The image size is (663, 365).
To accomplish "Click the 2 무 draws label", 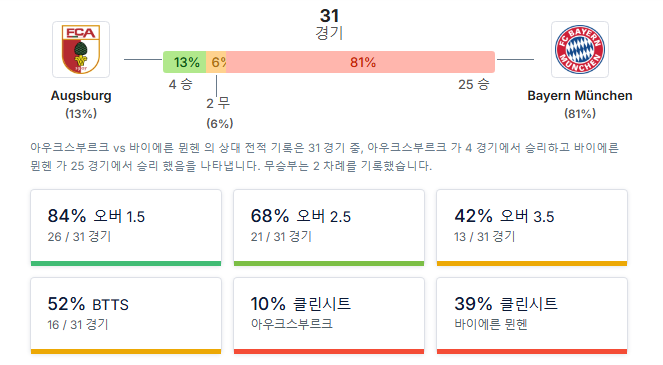I will click(x=218, y=103).
